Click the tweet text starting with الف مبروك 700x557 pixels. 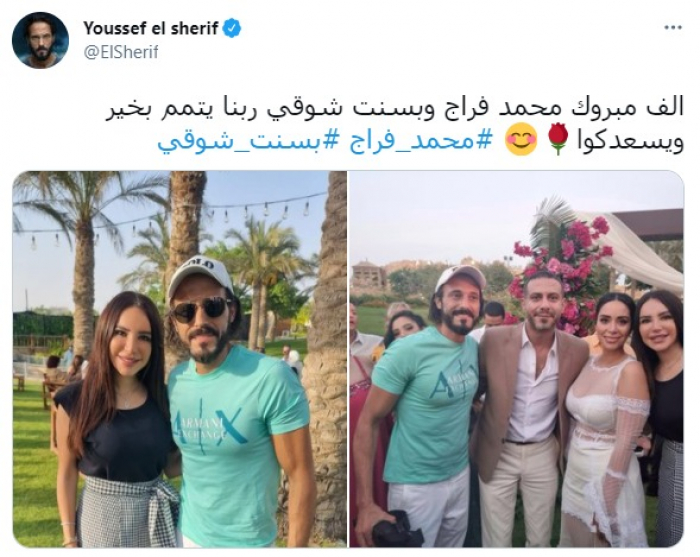click(395, 109)
